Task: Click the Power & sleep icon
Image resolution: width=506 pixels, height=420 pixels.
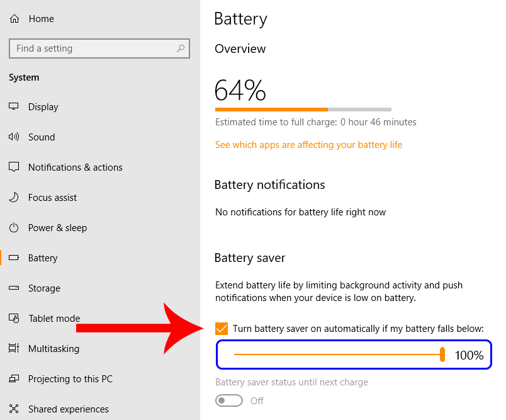Action: [14, 228]
